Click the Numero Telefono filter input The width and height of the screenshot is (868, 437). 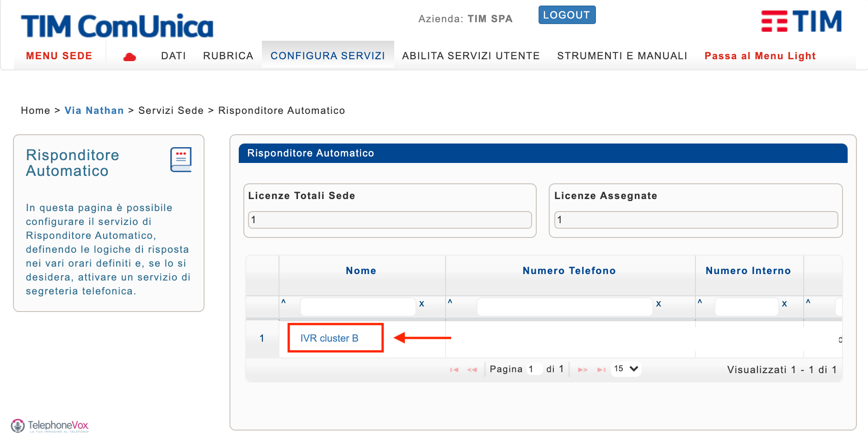[x=565, y=307]
